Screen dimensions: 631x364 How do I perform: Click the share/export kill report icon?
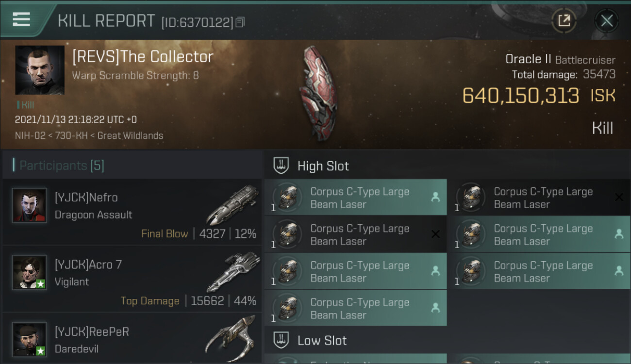click(x=564, y=20)
